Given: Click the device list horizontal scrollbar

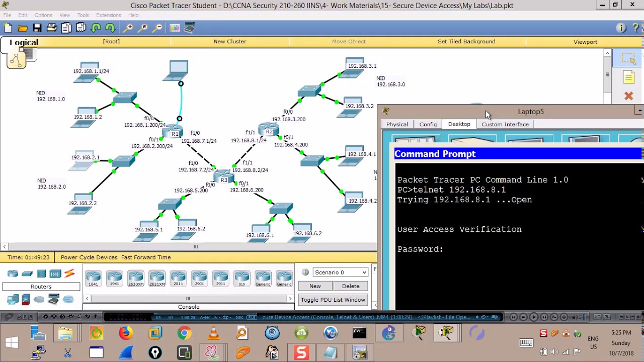Looking at the screenshot, I should (188, 299).
